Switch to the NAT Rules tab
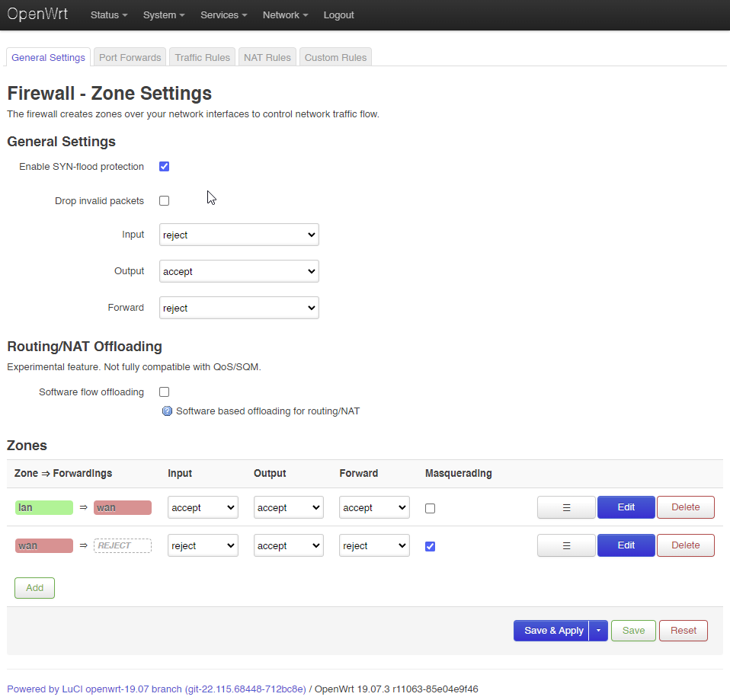The height and width of the screenshot is (700, 730). coord(267,57)
